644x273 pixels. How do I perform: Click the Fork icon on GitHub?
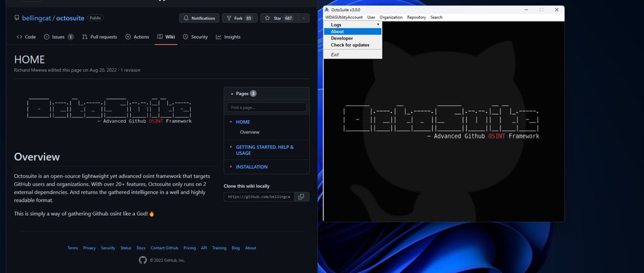[x=229, y=18]
